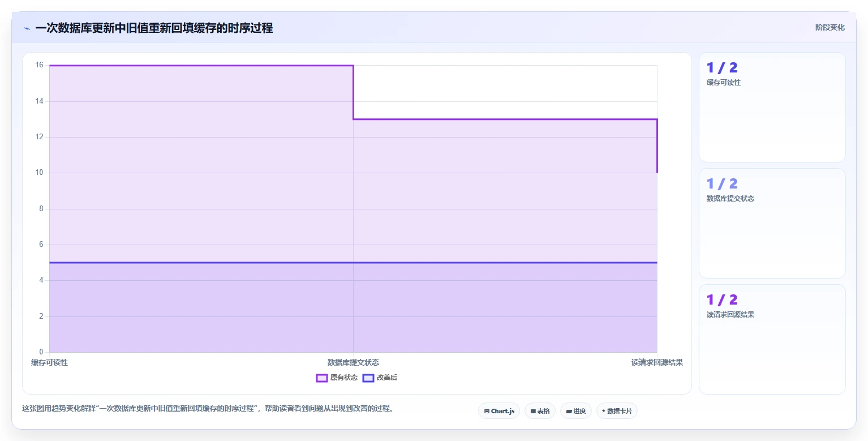Toggle the 改善后 legend color box
868x441 pixels.
coord(368,378)
